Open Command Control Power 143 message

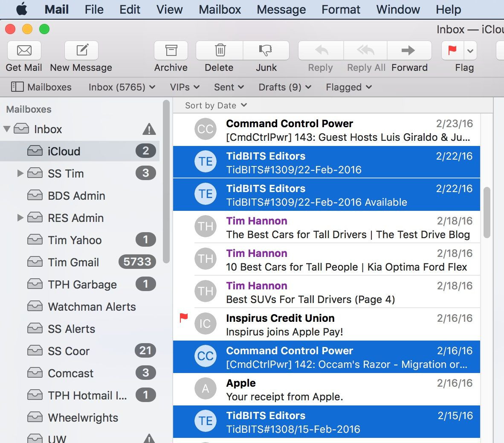coord(327,130)
